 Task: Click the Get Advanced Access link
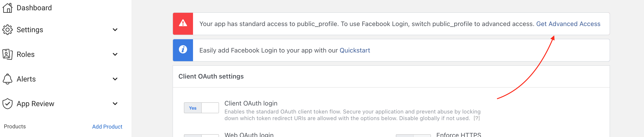pyautogui.click(x=568, y=24)
